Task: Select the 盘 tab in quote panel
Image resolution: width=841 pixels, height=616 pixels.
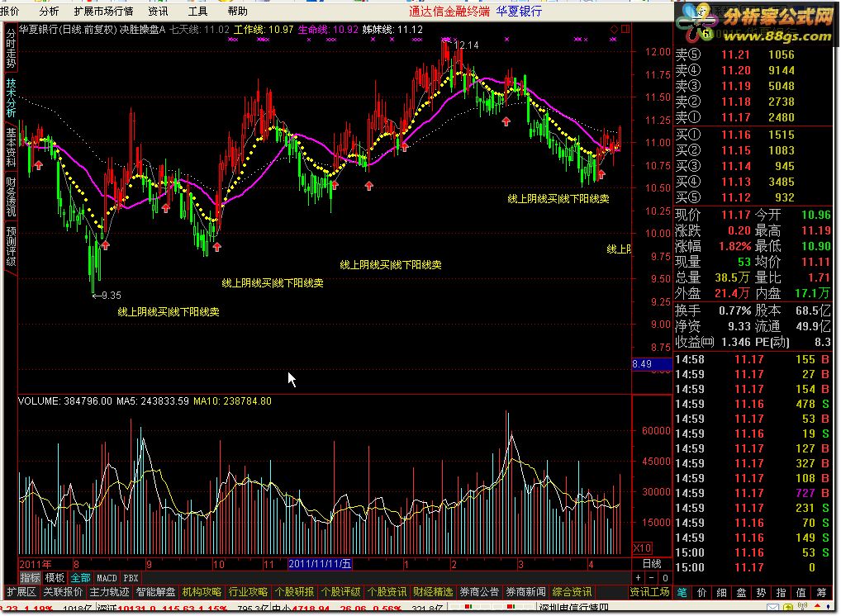Action: click(741, 592)
